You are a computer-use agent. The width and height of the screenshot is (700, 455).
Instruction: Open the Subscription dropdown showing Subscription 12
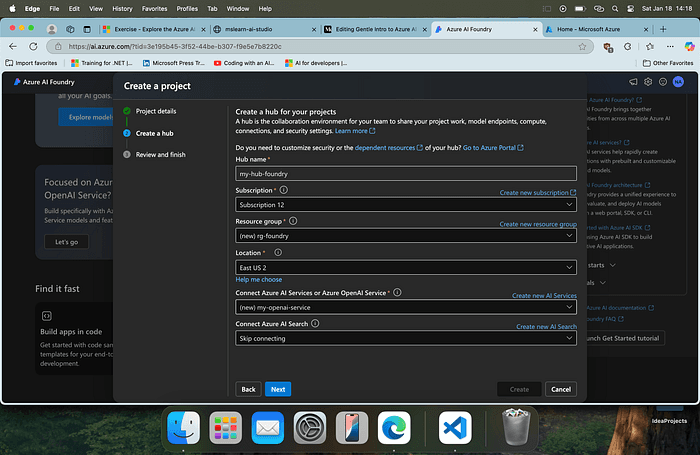click(405, 205)
